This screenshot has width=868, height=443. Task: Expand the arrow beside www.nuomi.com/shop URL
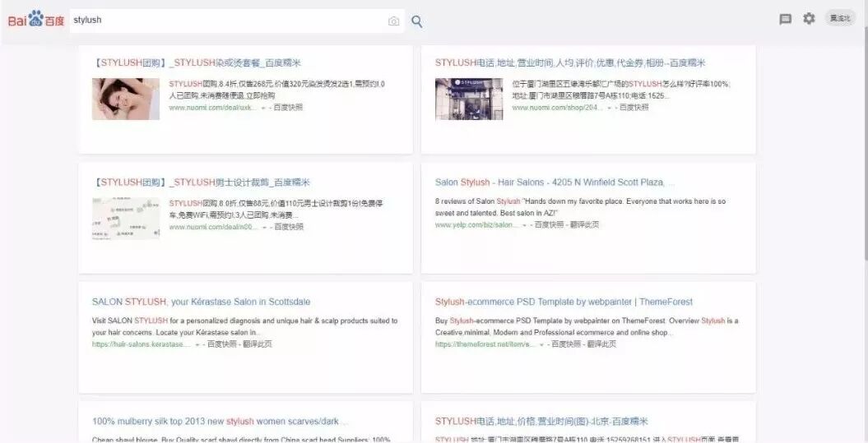(609, 108)
